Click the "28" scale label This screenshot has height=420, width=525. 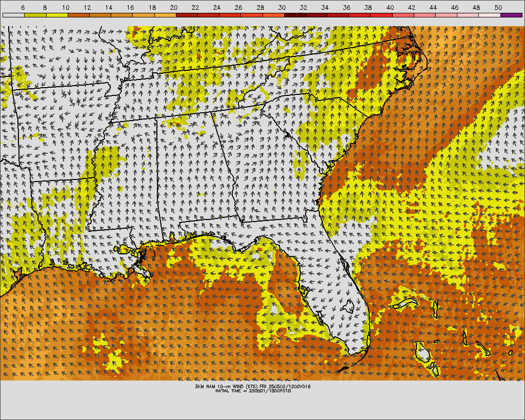260,7
